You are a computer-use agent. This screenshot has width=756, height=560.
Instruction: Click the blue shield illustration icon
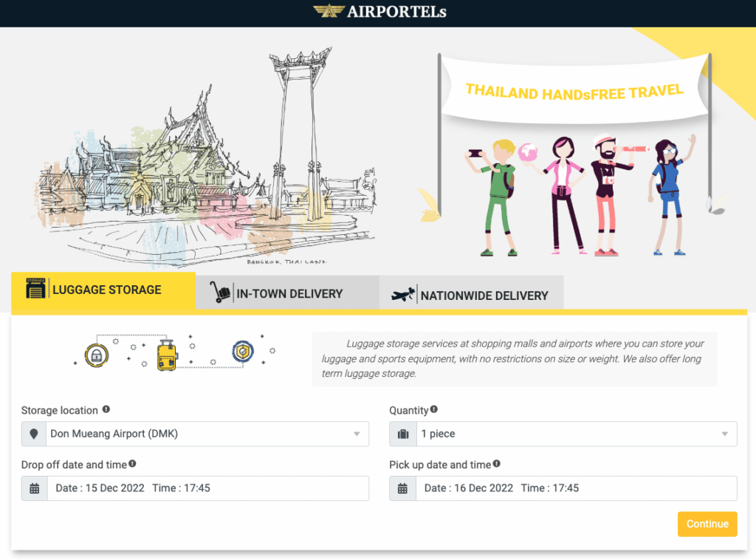242,351
